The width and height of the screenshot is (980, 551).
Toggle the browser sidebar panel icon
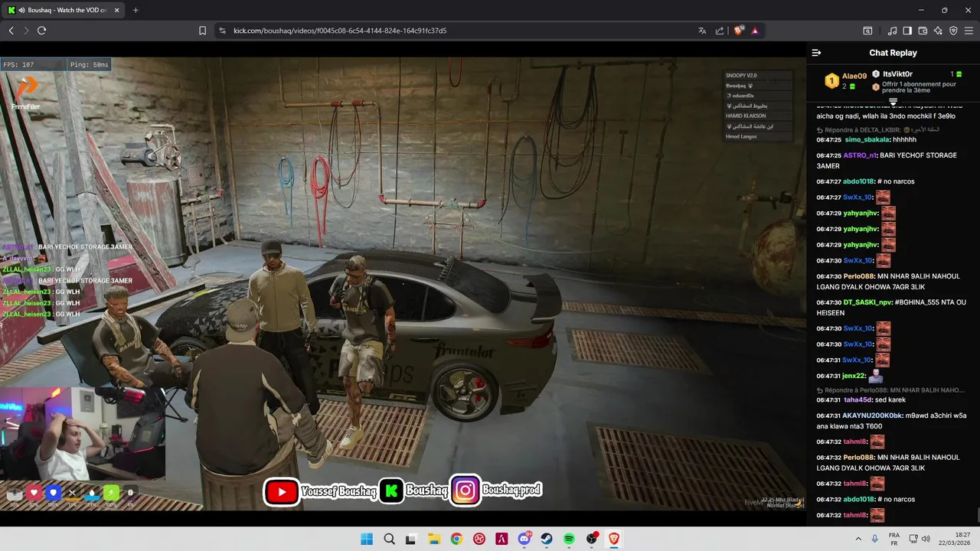click(907, 31)
